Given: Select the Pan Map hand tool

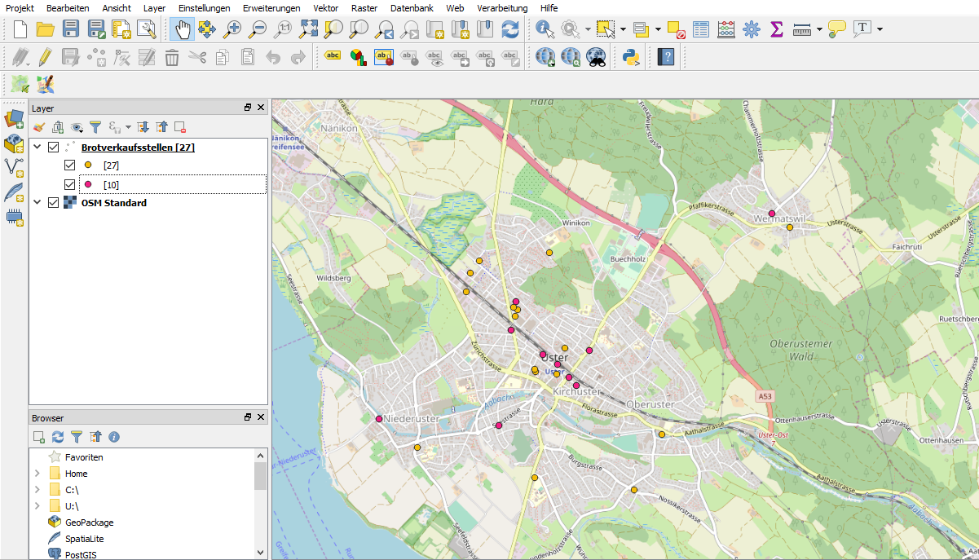Looking at the screenshot, I should [182, 30].
